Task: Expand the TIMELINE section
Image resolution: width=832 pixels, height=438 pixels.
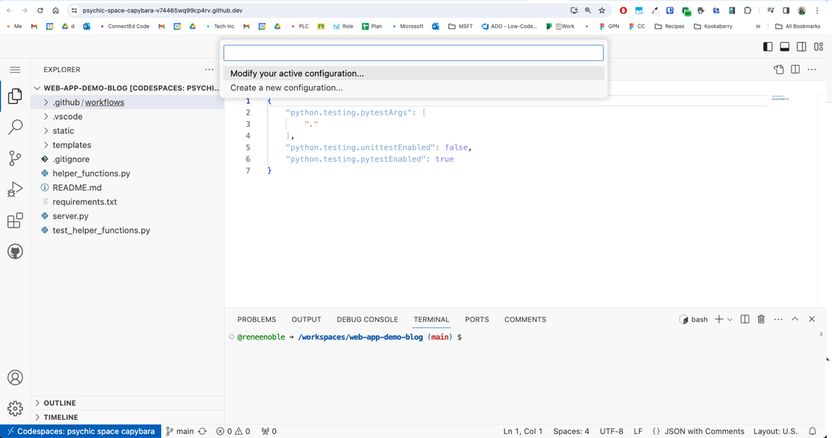Action: pos(127,417)
